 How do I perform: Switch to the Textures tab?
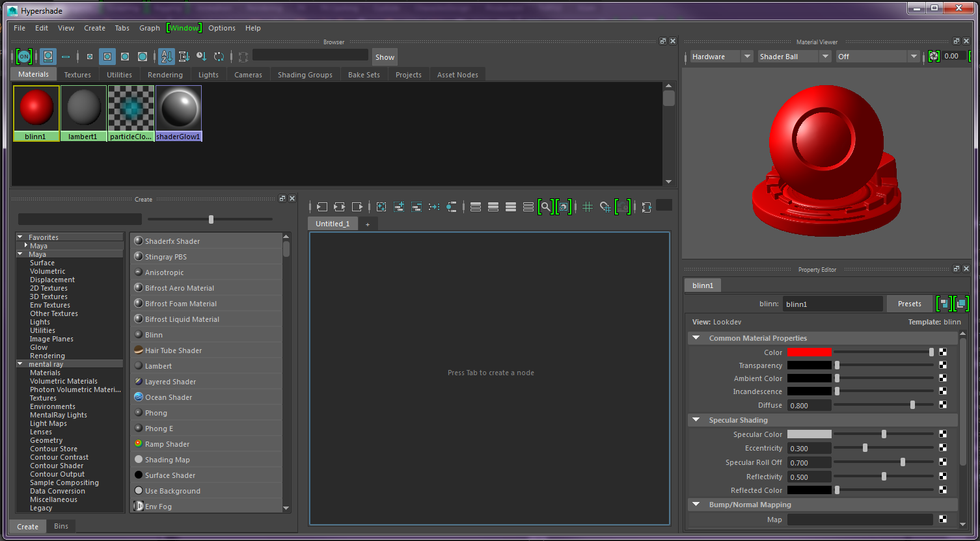tap(77, 75)
